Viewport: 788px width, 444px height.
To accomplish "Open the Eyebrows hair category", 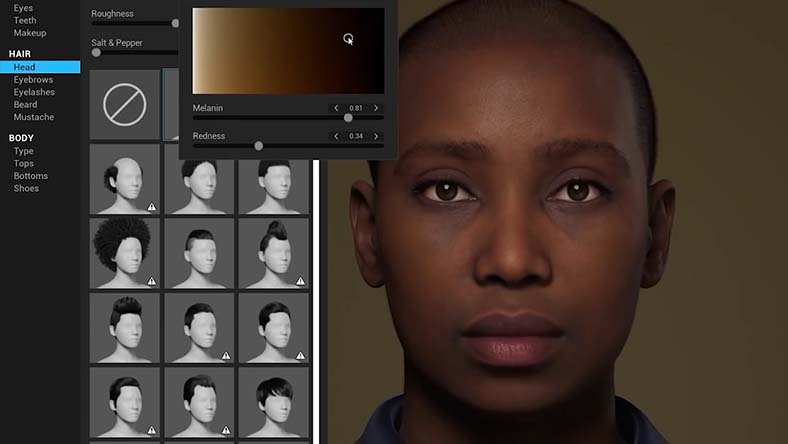I will click(x=33, y=80).
